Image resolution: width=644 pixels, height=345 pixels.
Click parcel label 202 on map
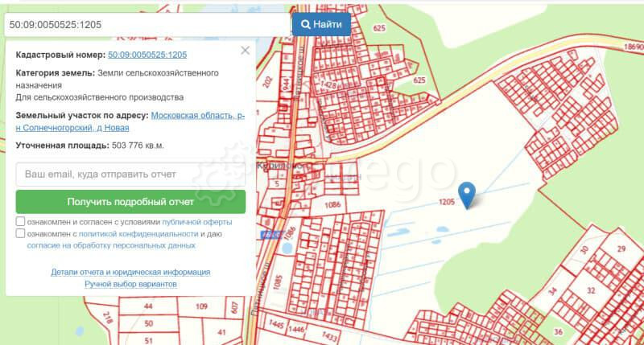pyautogui.click(x=267, y=81)
